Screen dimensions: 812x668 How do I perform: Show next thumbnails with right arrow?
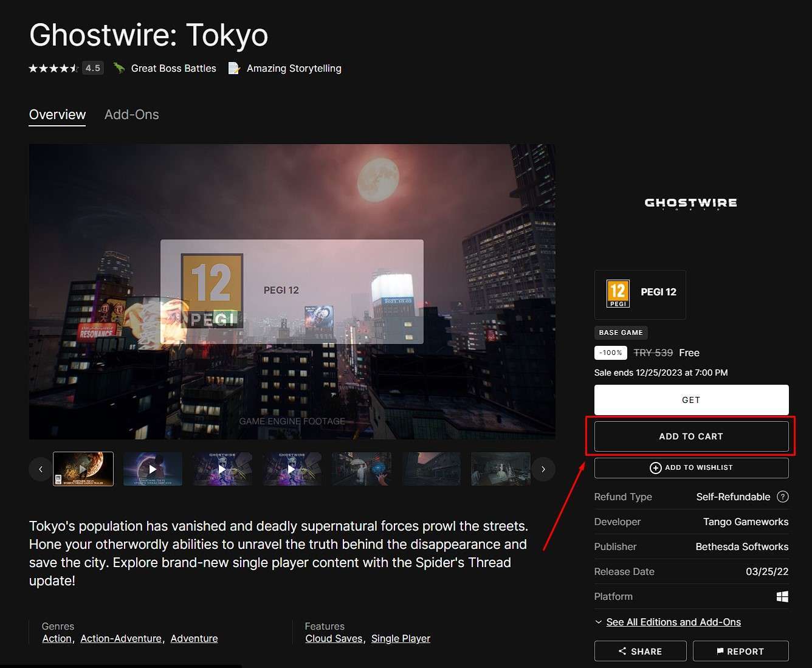tap(543, 469)
